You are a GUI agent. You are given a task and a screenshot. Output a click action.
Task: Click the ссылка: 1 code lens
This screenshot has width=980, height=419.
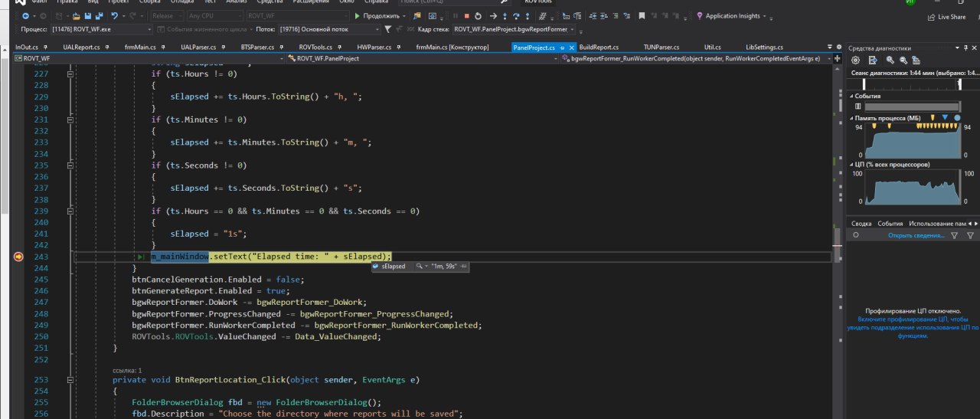click(x=127, y=370)
